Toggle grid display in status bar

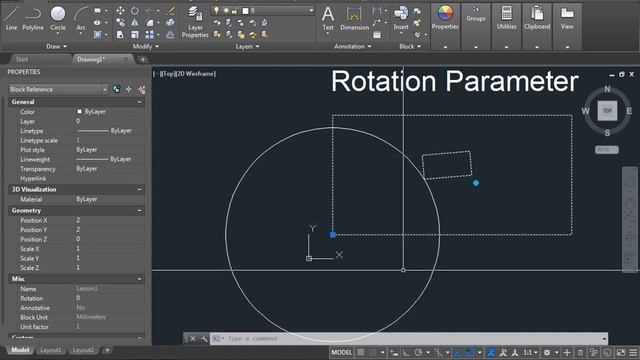(x=361, y=352)
